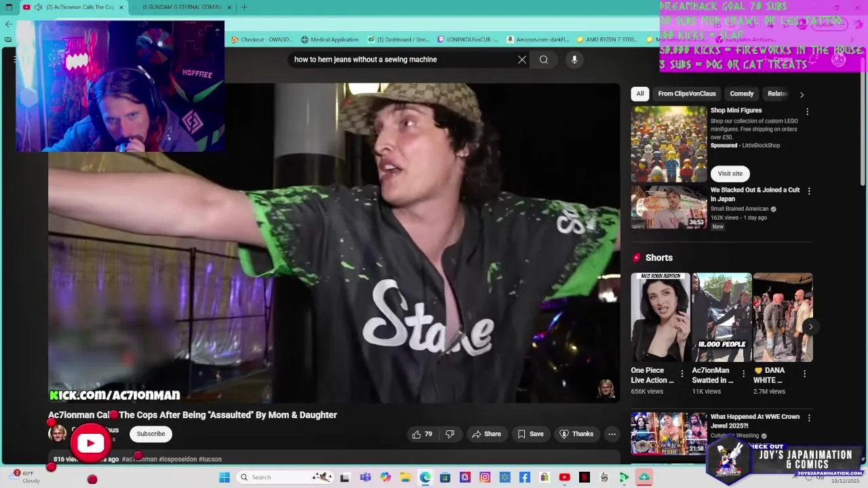This screenshot has width=868, height=488.
Task: Open the Windows Start menu
Action: pos(224,477)
